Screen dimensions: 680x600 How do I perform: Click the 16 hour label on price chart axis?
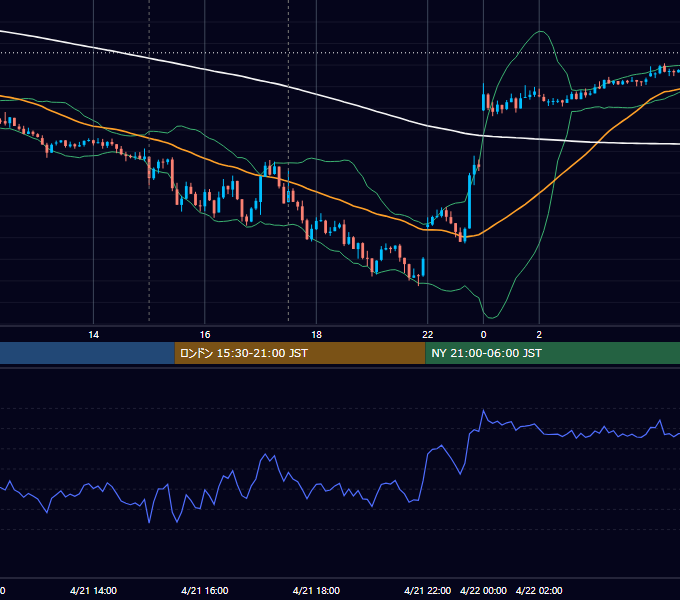[205, 335]
